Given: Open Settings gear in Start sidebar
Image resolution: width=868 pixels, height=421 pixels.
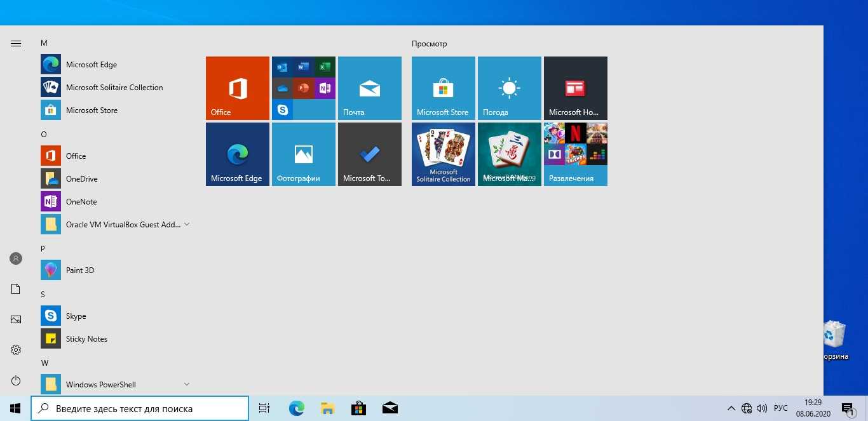Looking at the screenshot, I should coord(16,350).
